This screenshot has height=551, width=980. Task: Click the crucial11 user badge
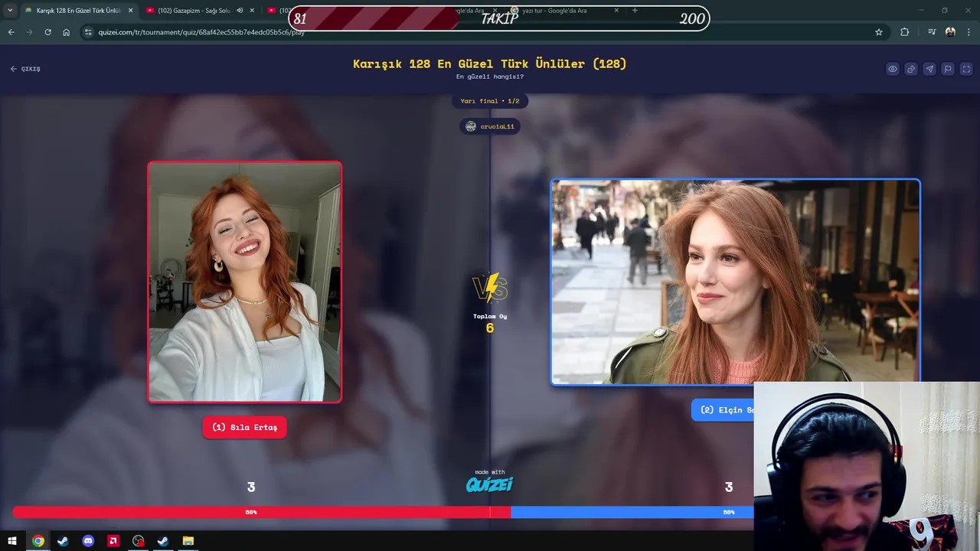(x=490, y=126)
